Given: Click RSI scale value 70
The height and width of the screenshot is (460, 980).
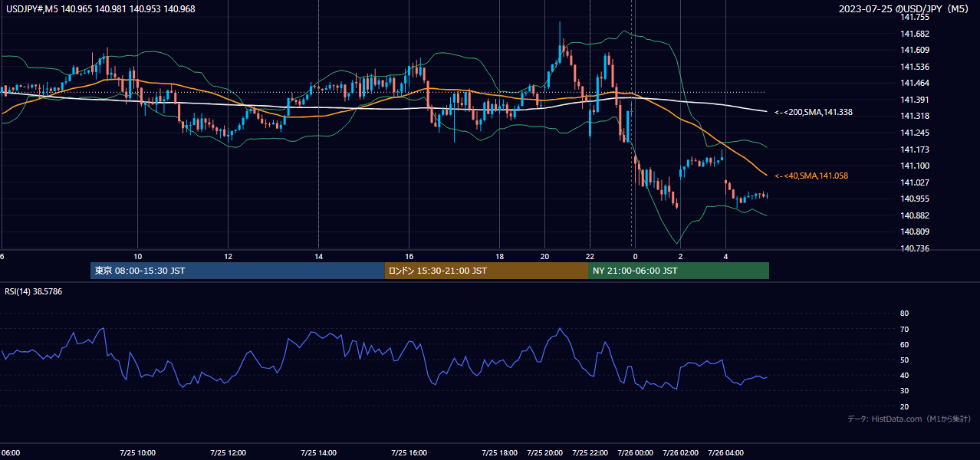Looking at the screenshot, I should (x=904, y=329).
